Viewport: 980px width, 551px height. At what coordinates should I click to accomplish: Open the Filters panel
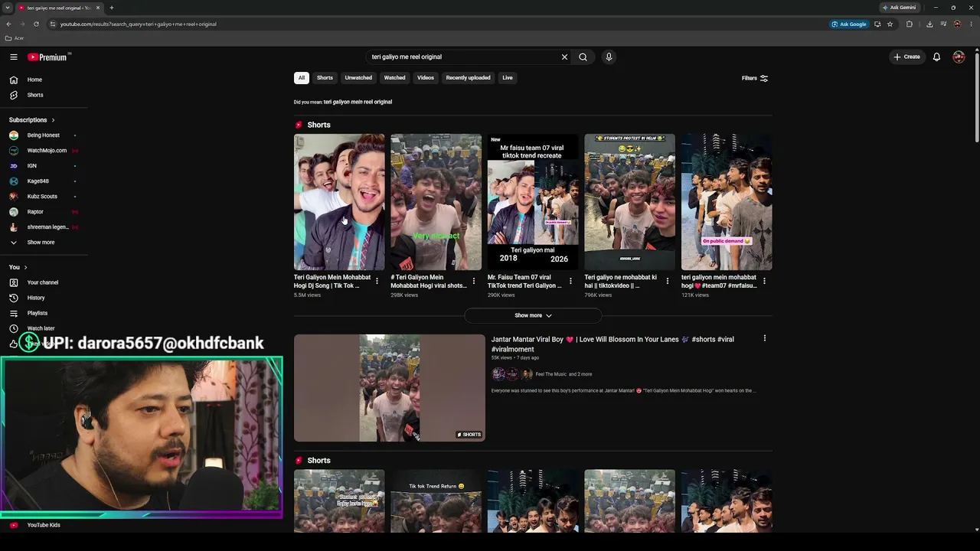tap(755, 78)
